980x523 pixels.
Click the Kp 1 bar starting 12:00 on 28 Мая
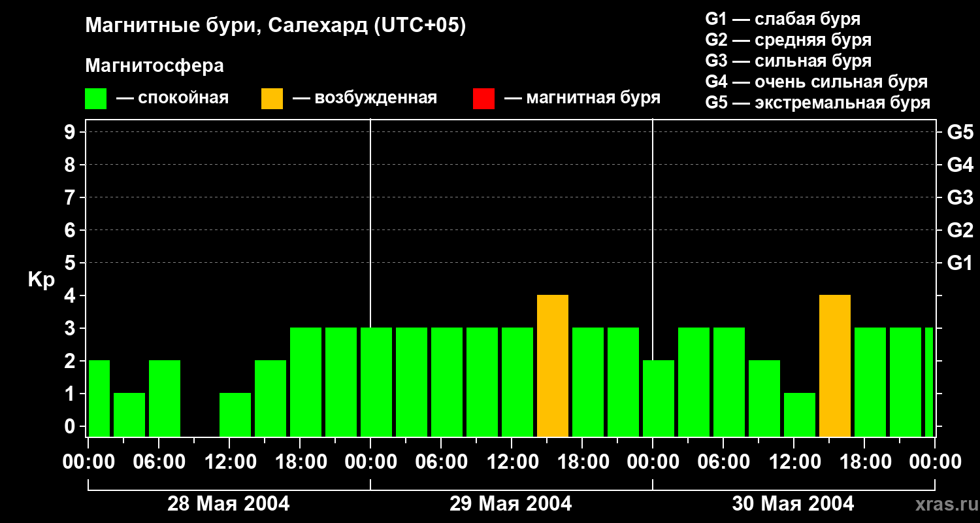pos(235,415)
